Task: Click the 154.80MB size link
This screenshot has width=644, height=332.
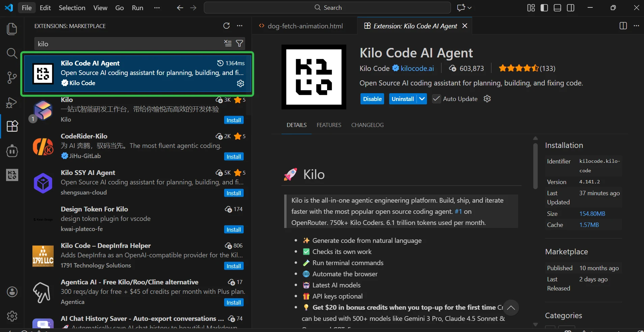Action: click(592, 214)
